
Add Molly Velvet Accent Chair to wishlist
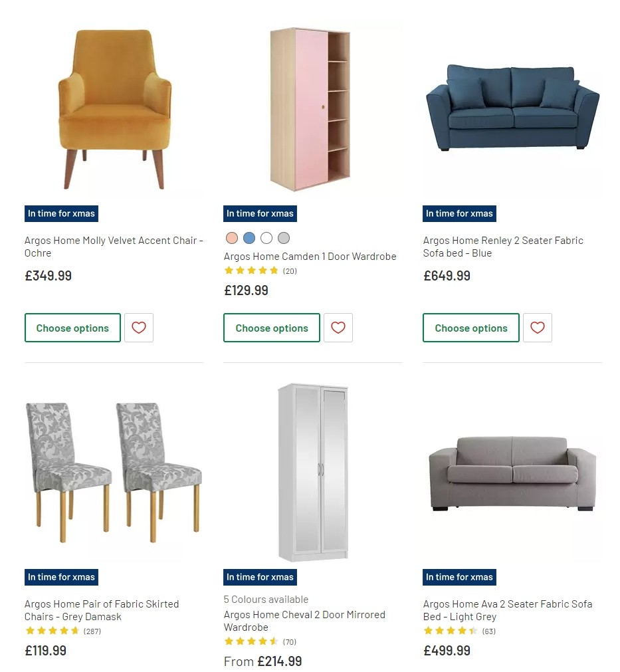point(139,328)
